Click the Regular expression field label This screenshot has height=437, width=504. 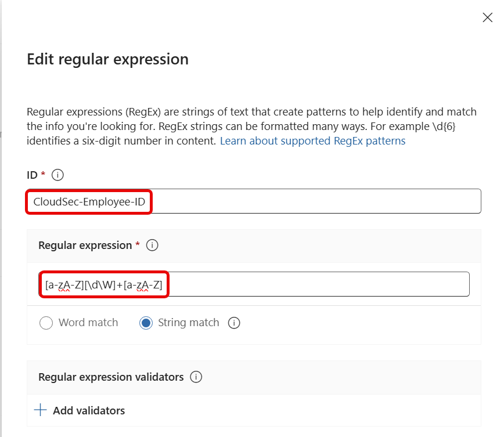click(85, 245)
